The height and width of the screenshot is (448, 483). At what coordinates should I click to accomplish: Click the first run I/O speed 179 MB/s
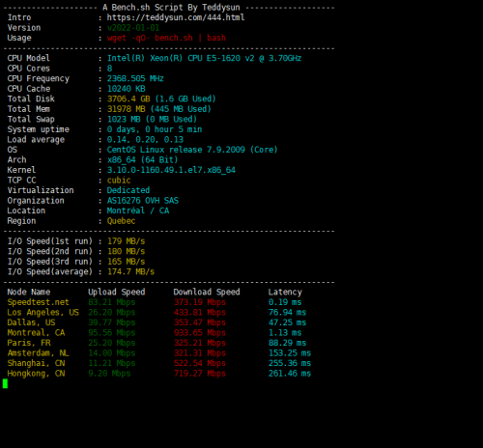(126, 241)
